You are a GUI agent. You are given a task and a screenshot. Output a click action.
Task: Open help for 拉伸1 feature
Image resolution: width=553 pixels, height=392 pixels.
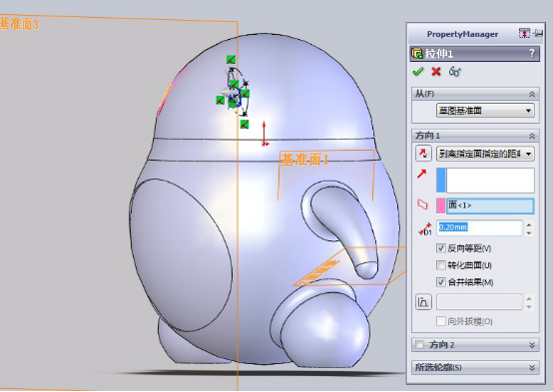[532, 54]
